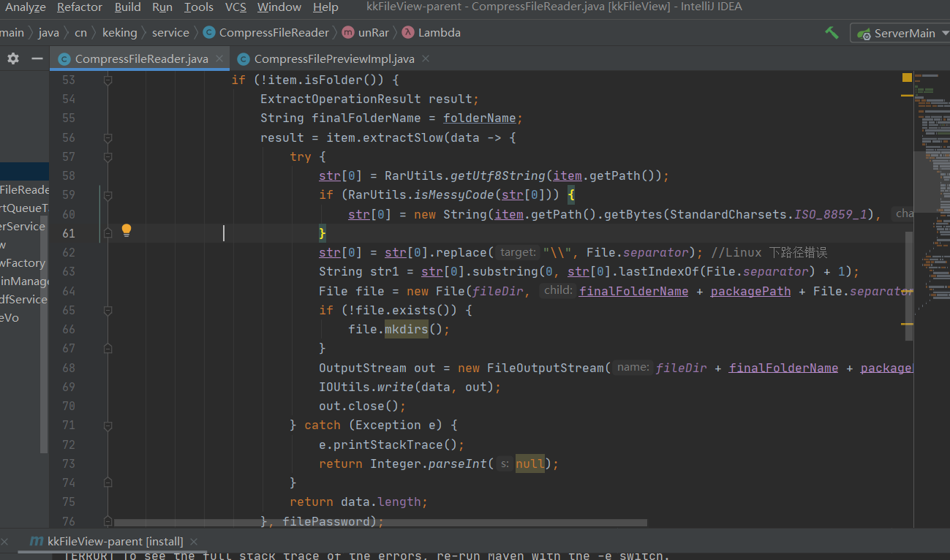Click the 'mkdirs' call on line 66

pos(406,329)
